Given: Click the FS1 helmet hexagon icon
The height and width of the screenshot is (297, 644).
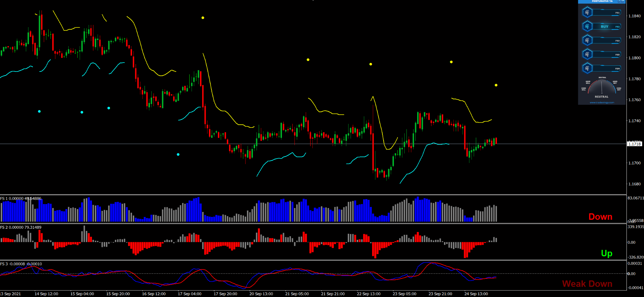Looking at the screenshot, I should tap(587, 13).
